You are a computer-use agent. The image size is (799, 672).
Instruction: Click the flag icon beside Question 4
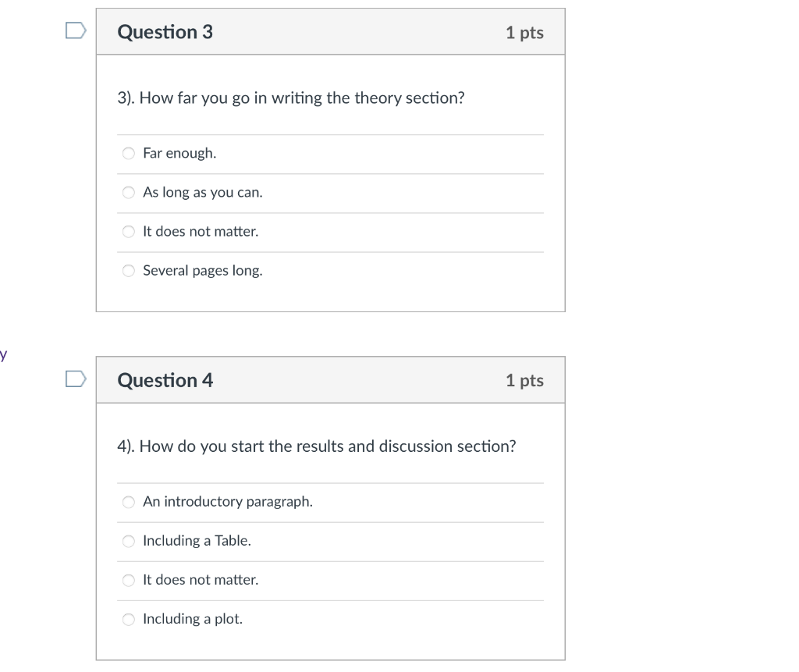[74, 379]
